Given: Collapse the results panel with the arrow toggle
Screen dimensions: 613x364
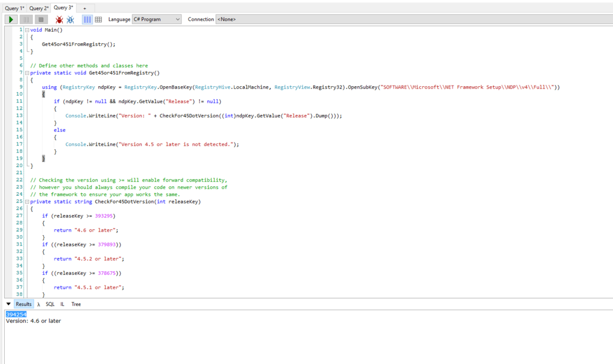Looking at the screenshot, I should click(8, 304).
